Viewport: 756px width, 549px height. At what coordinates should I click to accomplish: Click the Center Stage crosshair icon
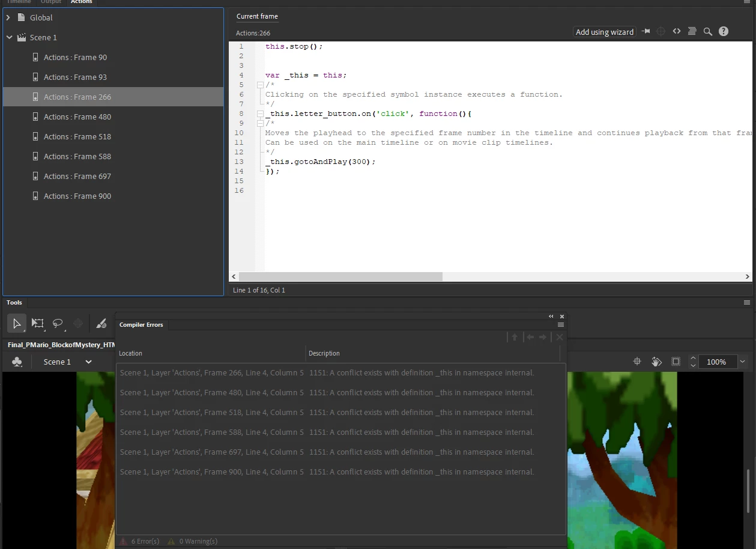coord(637,362)
